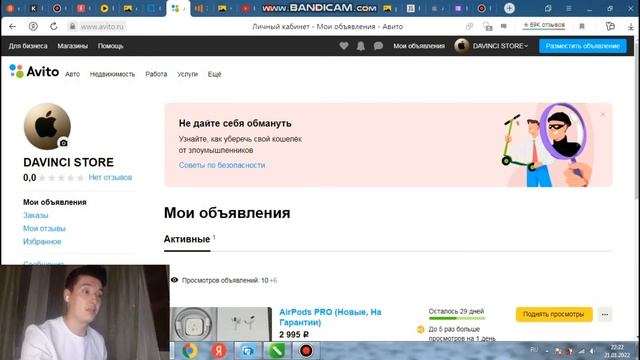
Task: Open the three-dots menu for AirPods listing
Action: pyautogui.click(x=605, y=314)
